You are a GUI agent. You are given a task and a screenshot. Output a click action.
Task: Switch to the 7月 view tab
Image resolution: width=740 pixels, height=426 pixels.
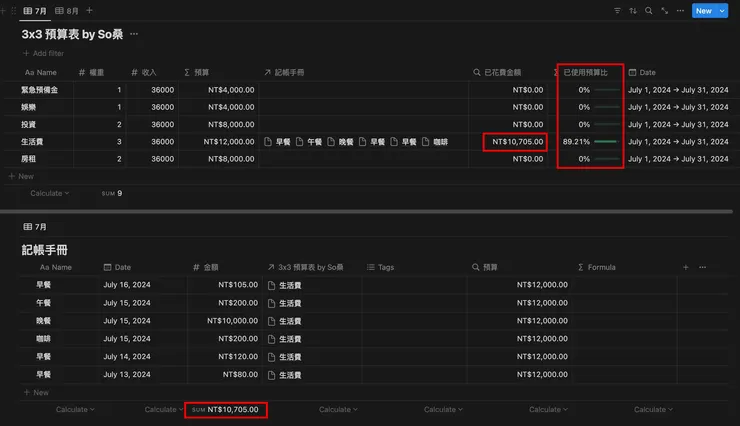tap(35, 10)
